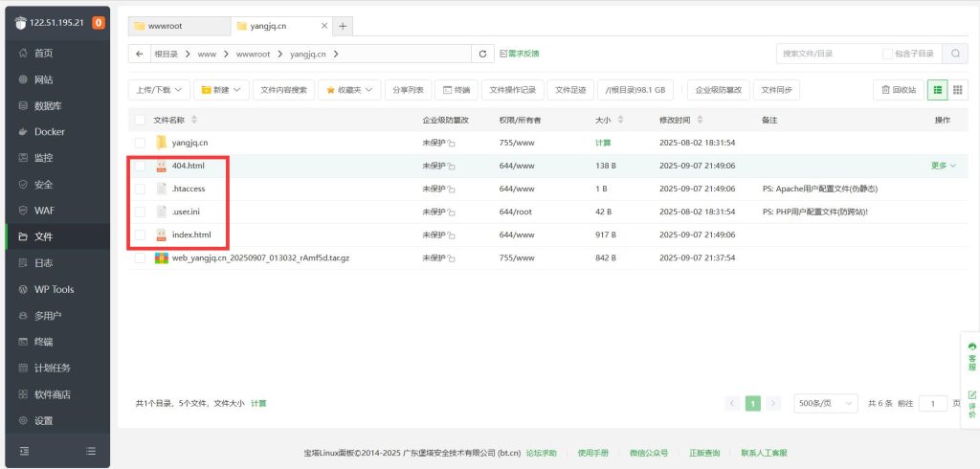Click 计算 to calculate yangjq.cn folder size
This screenshot has height=469, width=980.
(603, 143)
